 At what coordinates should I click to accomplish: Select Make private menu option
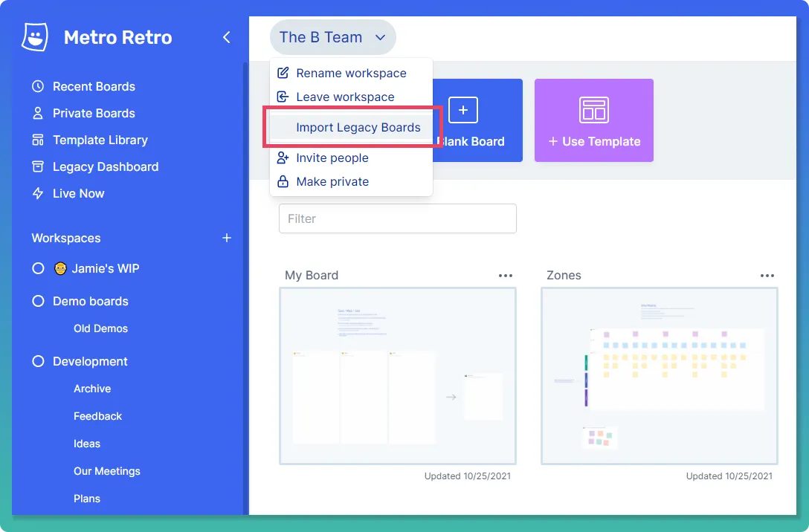click(x=351, y=181)
